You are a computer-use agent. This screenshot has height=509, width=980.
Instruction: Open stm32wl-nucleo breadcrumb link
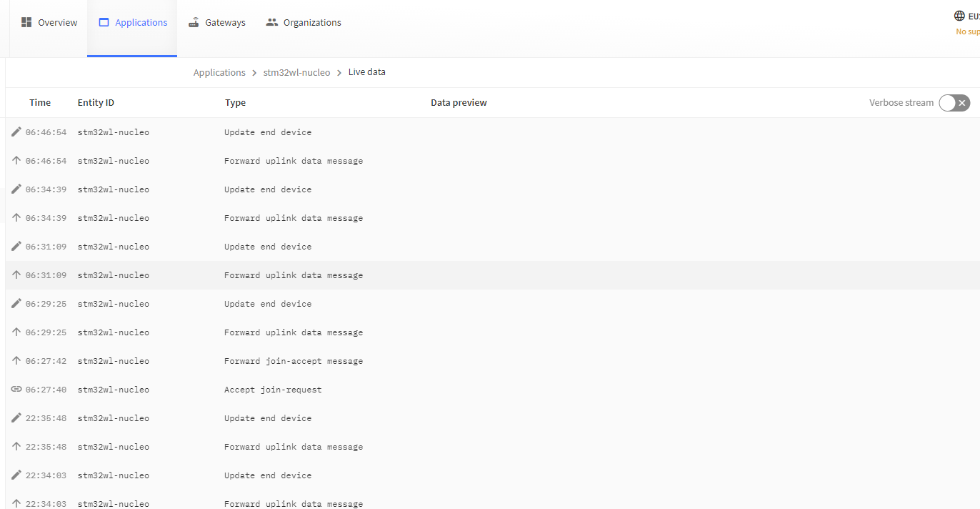tap(296, 72)
